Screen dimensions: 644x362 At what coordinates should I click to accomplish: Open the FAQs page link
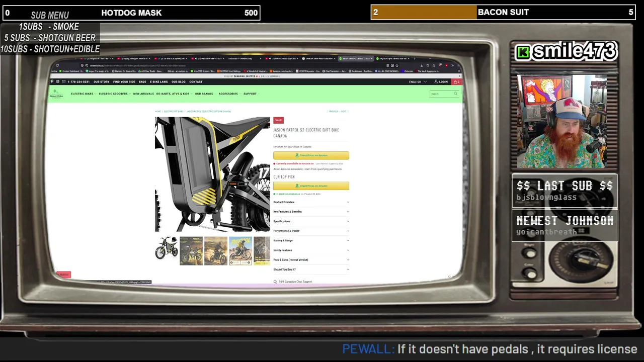pyautogui.click(x=142, y=82)
